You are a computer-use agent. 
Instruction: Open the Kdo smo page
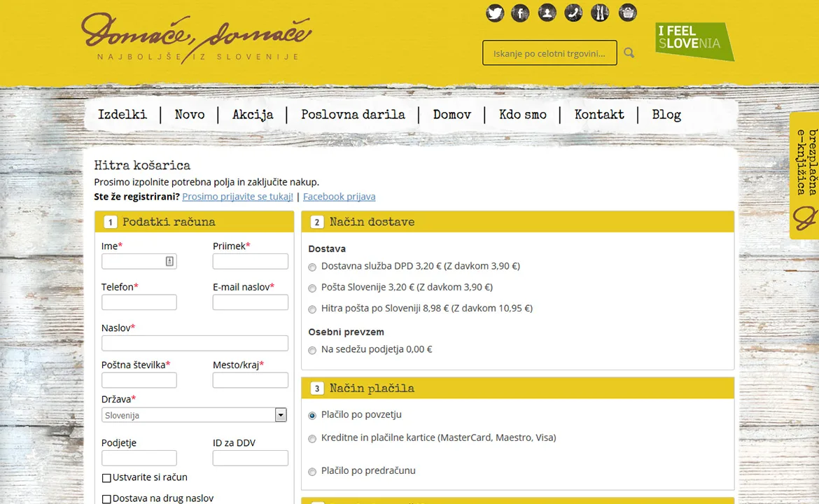523,115
